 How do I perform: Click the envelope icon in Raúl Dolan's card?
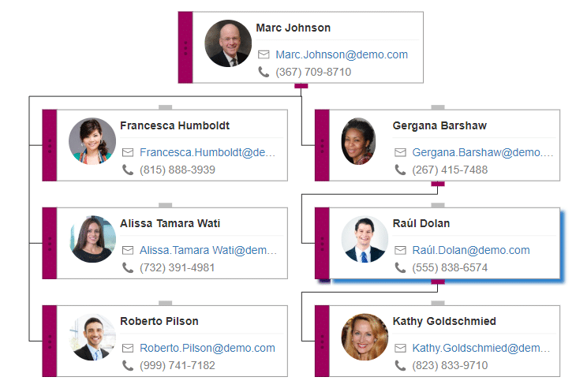(400, 250)
